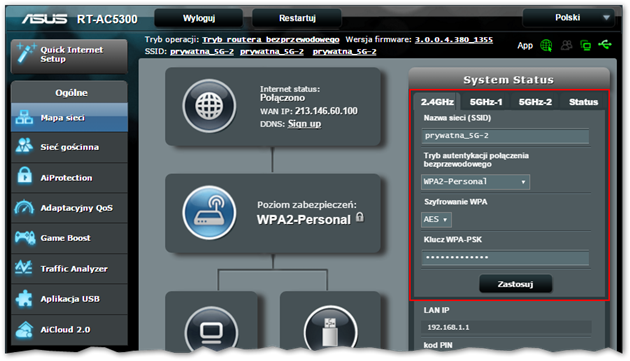
Task: Open Adaptacyjny QoS gauge icon
Action: point(24,207)
